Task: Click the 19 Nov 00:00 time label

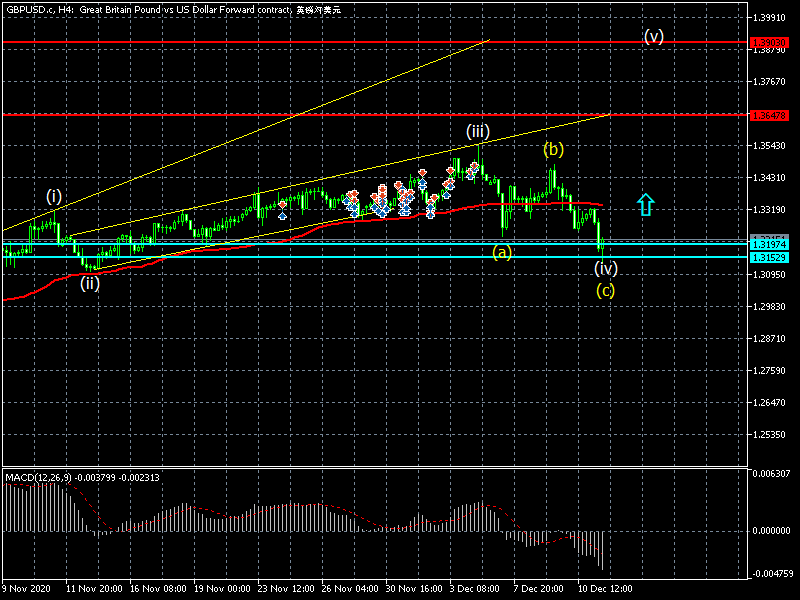Action: click(222, 588)
